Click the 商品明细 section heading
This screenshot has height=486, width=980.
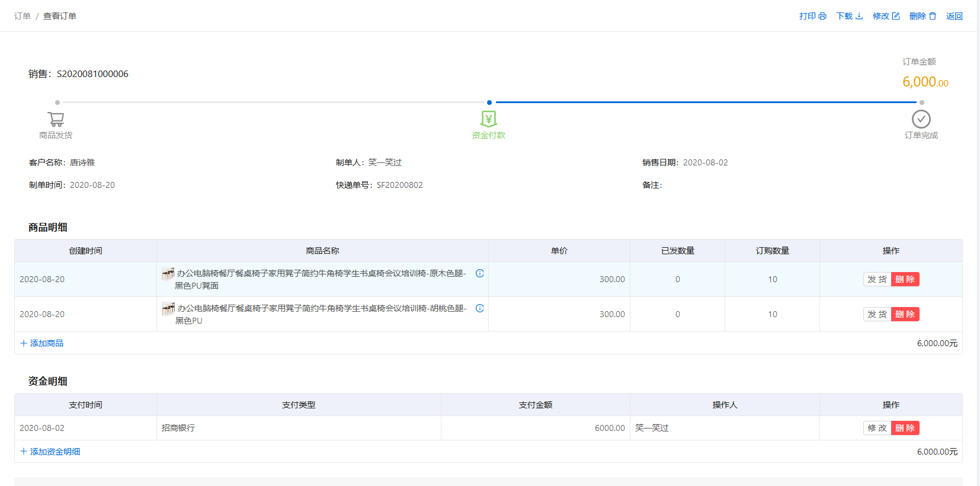pyautogui.click(x=48, y=228)
